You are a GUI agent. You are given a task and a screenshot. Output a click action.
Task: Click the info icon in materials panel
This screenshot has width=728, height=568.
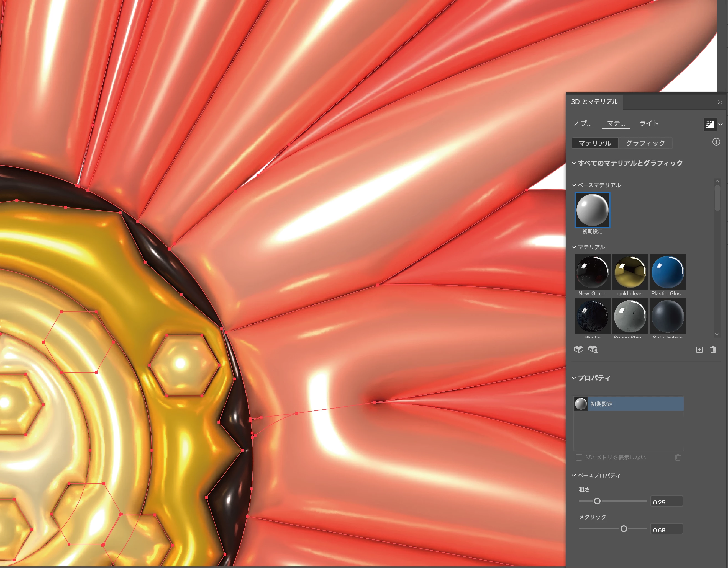[716, 142]
